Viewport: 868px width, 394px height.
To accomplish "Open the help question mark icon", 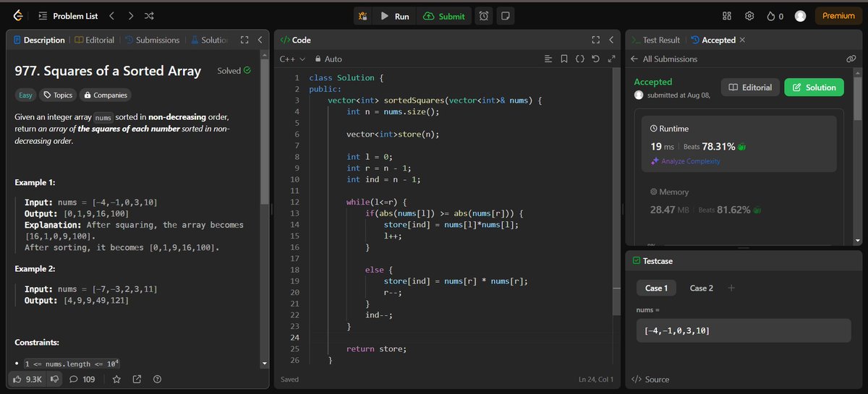I will coord(157,379).
